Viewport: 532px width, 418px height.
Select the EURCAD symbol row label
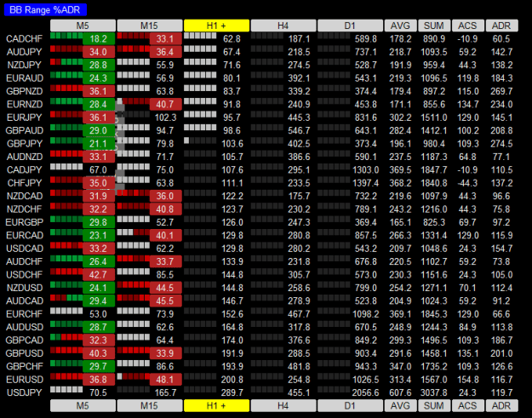pyautogui.click(x=25, y=236)
